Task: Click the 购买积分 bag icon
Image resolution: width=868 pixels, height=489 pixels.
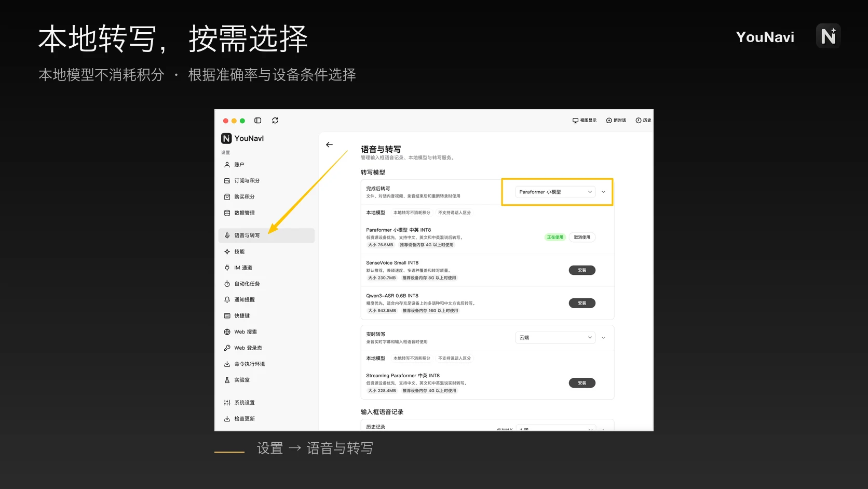Action: 227,197
